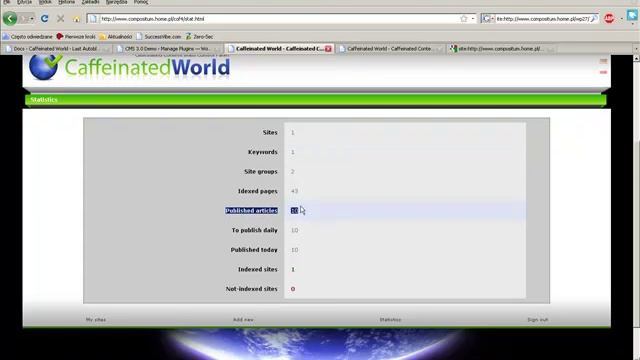The height and width of the screenshot is (360, 640).
Task: Bookmark this page with the star icon
Action: pos(464,18)
